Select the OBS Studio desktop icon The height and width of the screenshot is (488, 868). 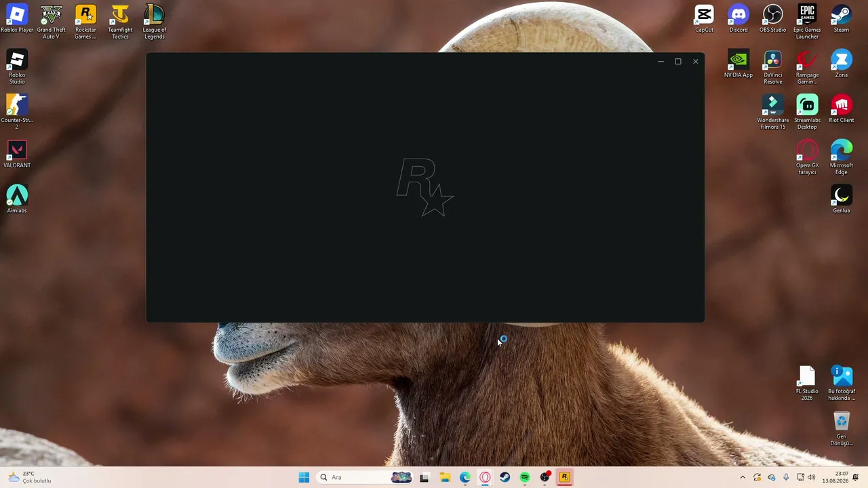(x=773, y=19)
